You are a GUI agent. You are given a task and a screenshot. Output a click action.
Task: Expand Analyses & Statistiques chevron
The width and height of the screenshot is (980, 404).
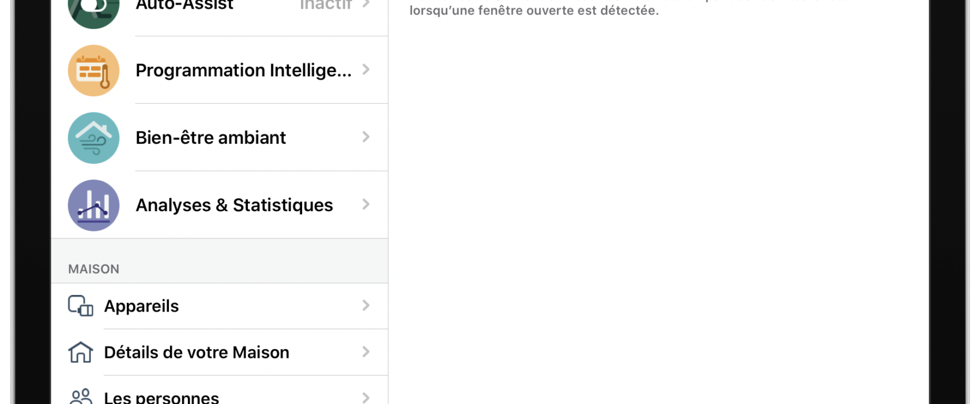point(366,205)
